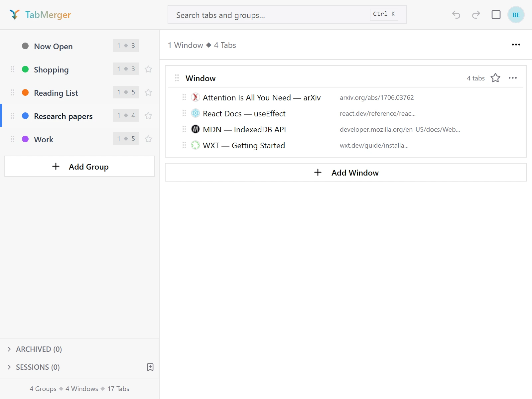The width and height of the screenshot is (532, 399).
Task: Click the save session bookmark icon
Action: [150, 367]
